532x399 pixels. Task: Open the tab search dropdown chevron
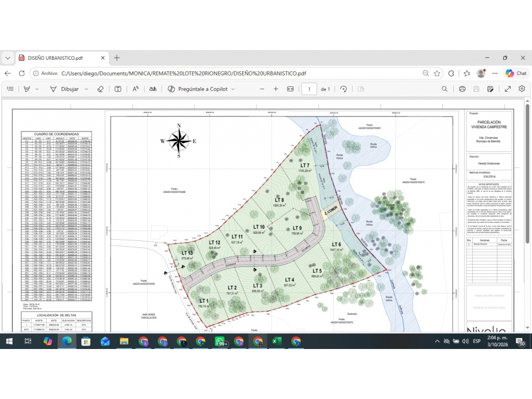click(8, 58)
